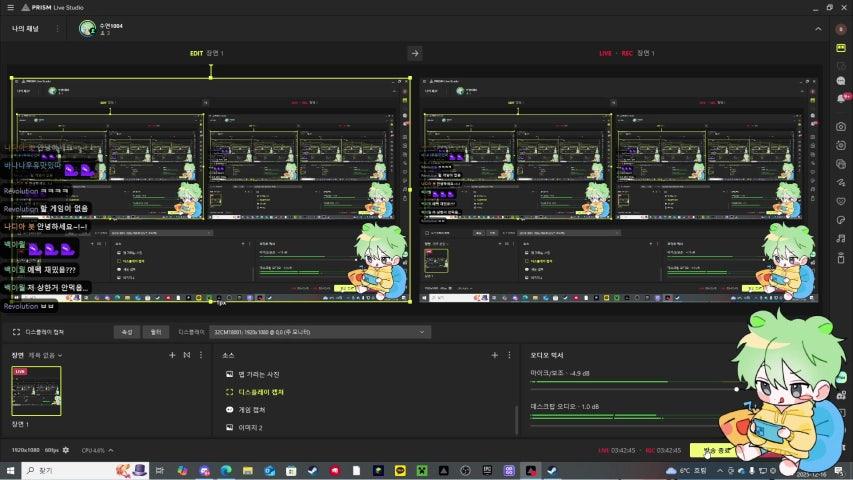Click the palette sticker sidebar icon
Image resolution: width=853 pixels, height=480 pixels.
tap(841, 220)
